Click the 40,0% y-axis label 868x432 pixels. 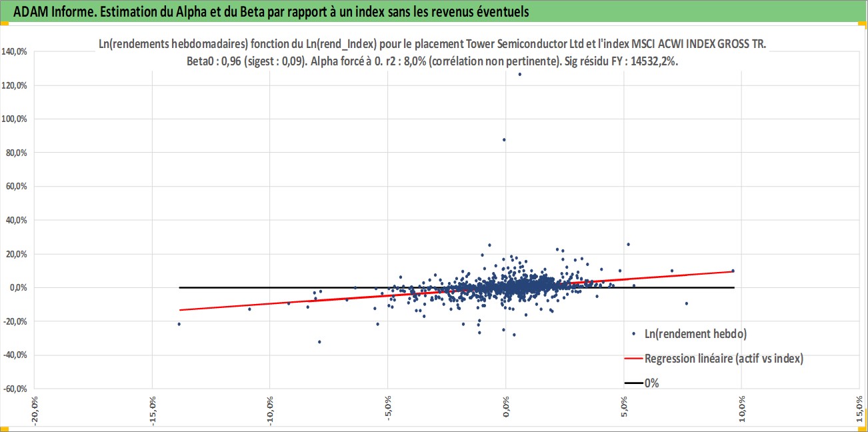pos(16,220)
